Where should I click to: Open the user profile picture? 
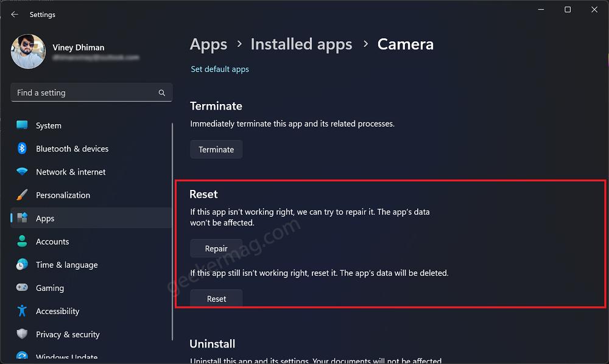pos(29,52)
